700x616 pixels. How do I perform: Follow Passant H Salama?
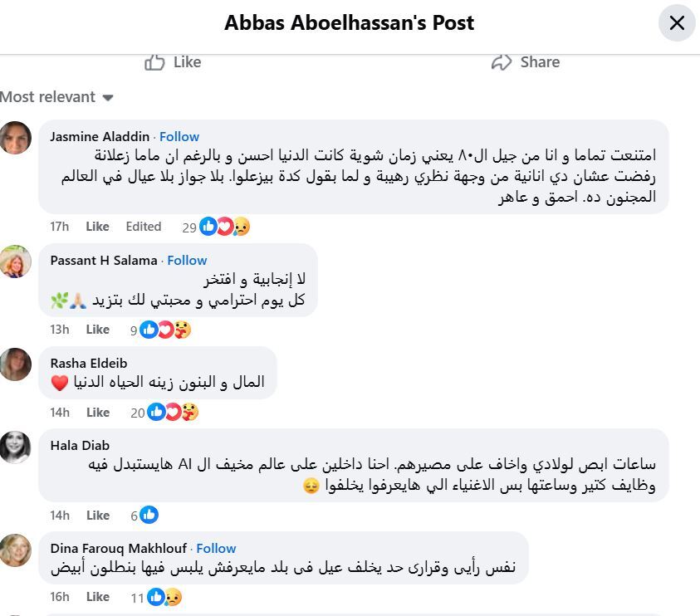[x=187, y=260]
